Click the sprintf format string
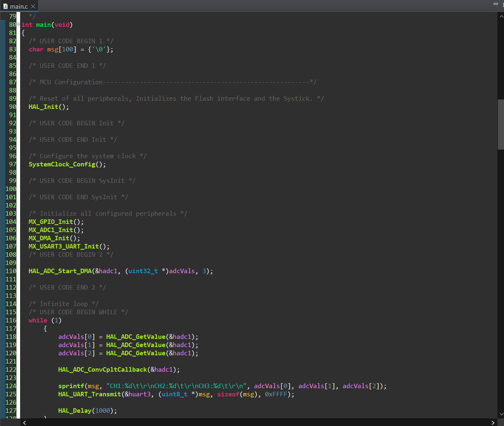 tap(177, 386)
